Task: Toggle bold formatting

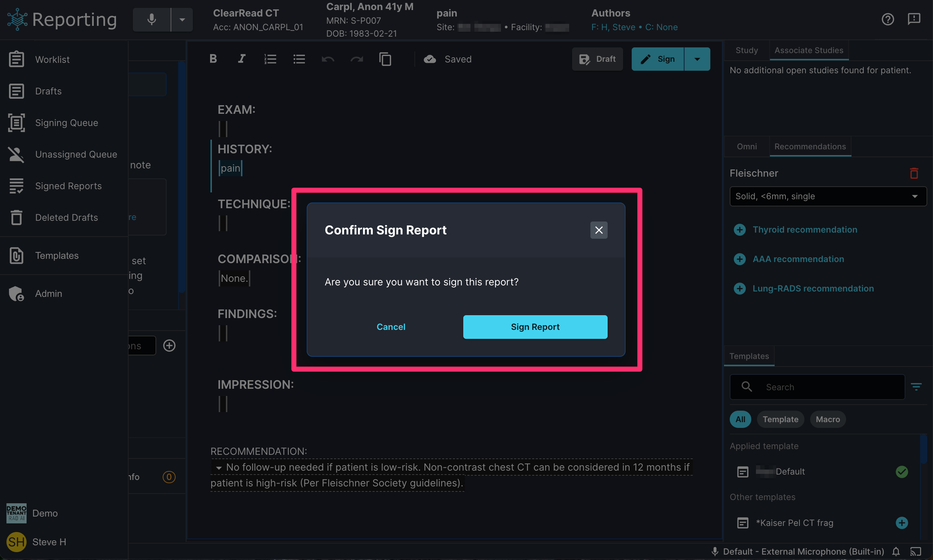Action: [x=213, y=59]
